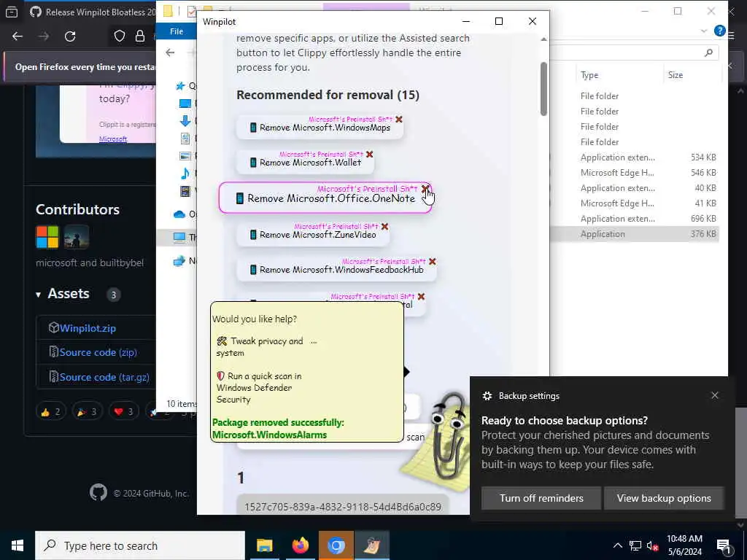Click the Winpilot window vertical scrollbar thumb
This screenshot has width=747, height=560.
543,89
